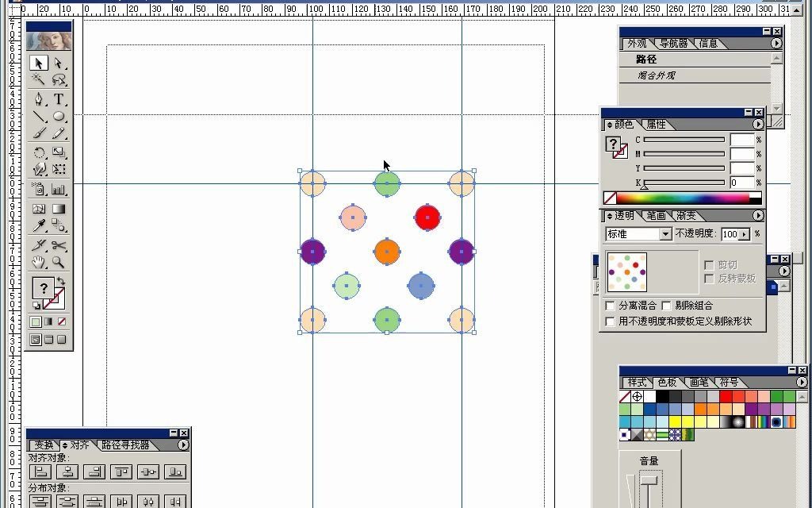Select the Selection arrow tool
This screenshot has height=508, width=812.
[37, 63]
